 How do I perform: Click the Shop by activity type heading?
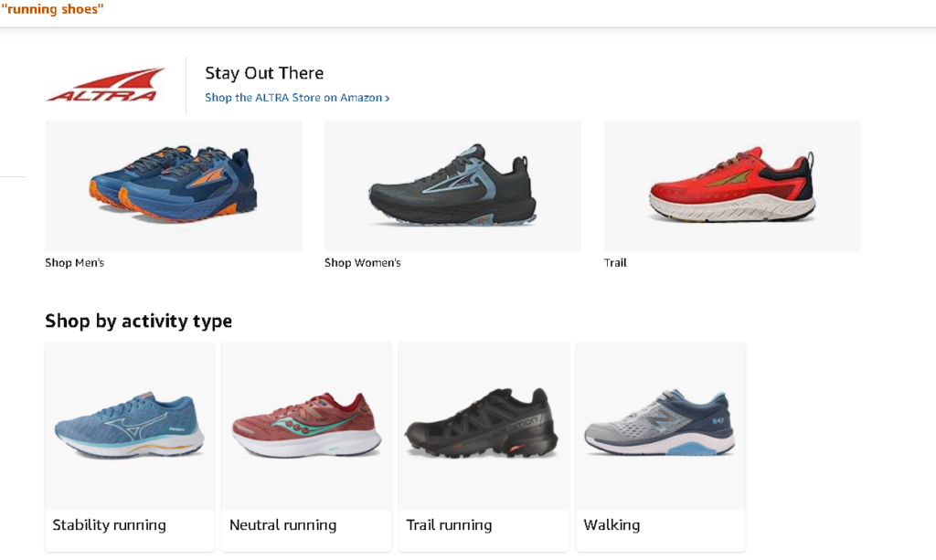pyautogui.click(x=139, y=321)
